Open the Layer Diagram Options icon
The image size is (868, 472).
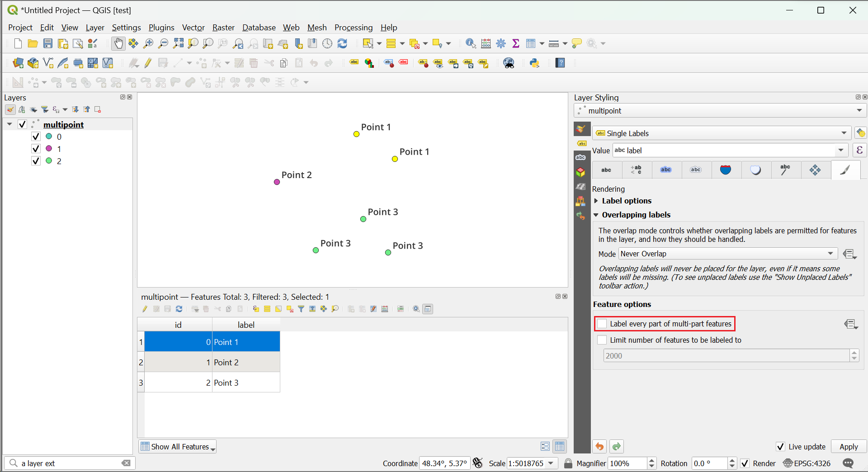click(369, 63)
